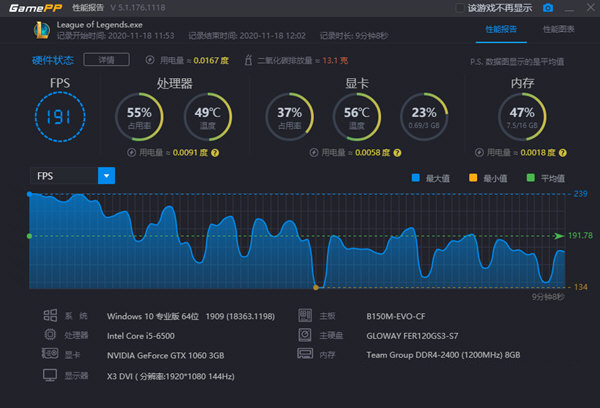This screenshot has height=408, width=600.
Task: Open the FPS chart type dropdown arrow
Action: click(x=106, y=176)
